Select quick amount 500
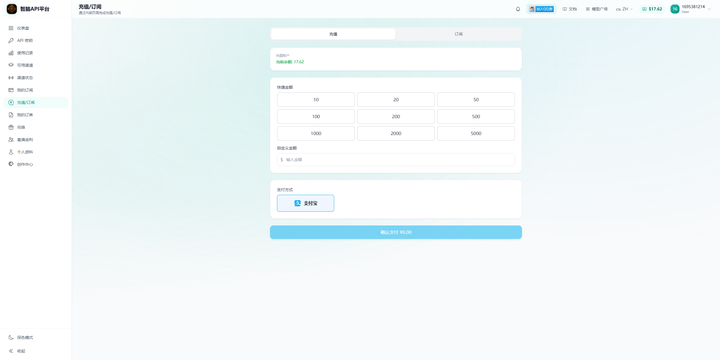 coord(476,117)
